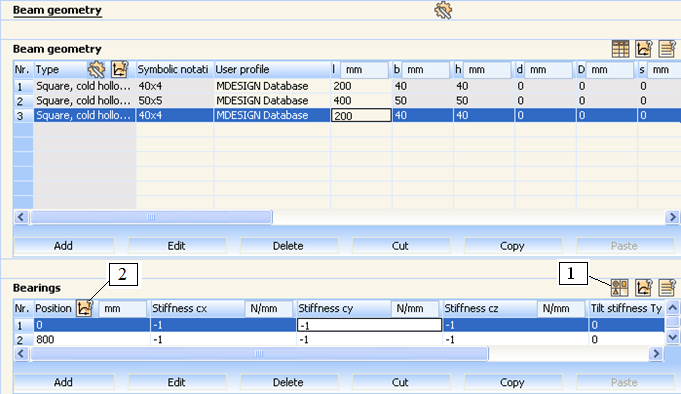Click Edit button under Beam geometry table

pyautogui.click(x=177, y=246)
